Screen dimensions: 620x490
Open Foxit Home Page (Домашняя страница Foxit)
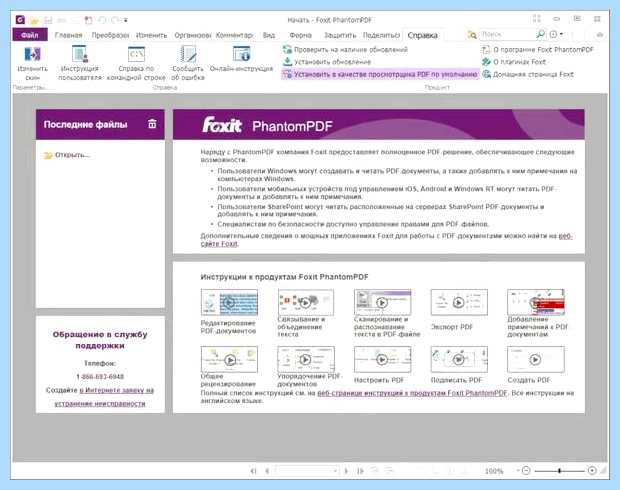[527, 74]
